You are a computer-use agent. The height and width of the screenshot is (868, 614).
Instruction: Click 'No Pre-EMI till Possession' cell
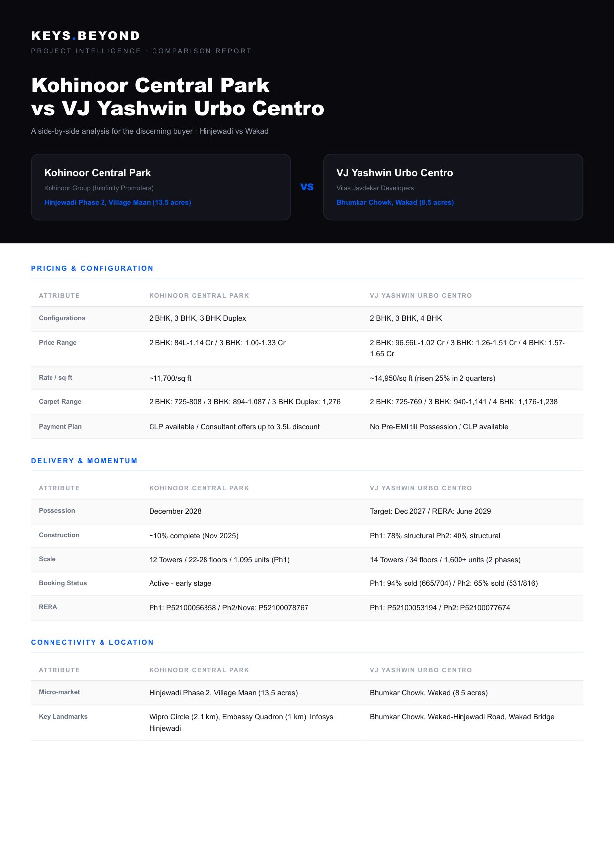[439, 427]
